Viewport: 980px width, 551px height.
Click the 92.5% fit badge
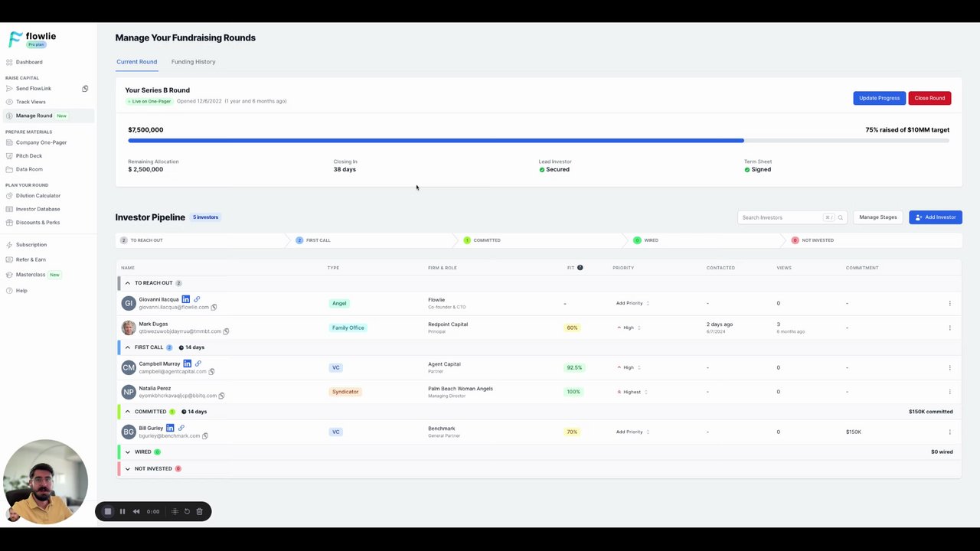(x=574, y=367)
